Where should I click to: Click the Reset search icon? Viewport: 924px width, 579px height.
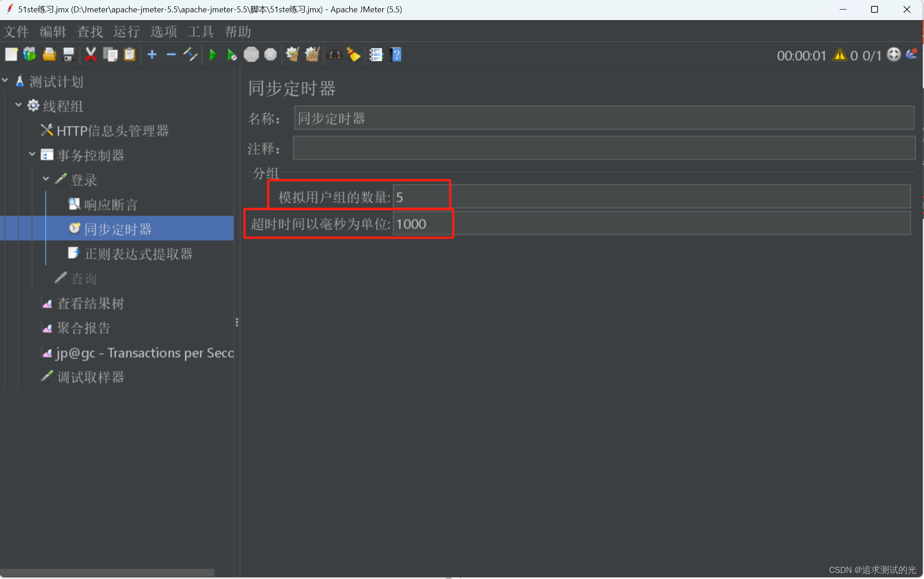coord(353,55)
